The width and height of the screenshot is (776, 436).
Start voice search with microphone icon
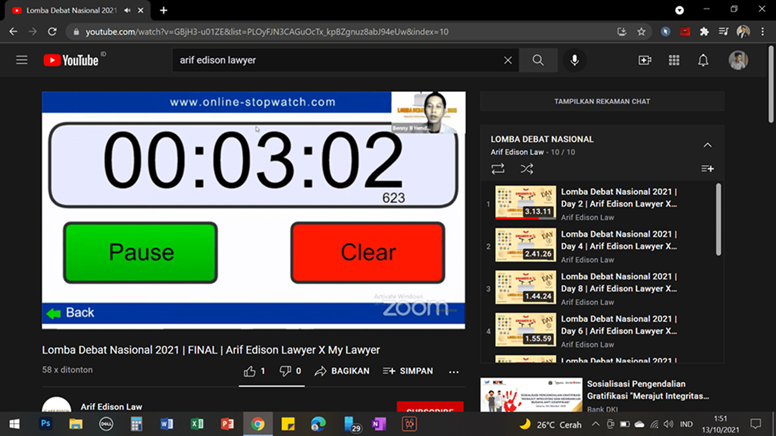pos(574,60)
